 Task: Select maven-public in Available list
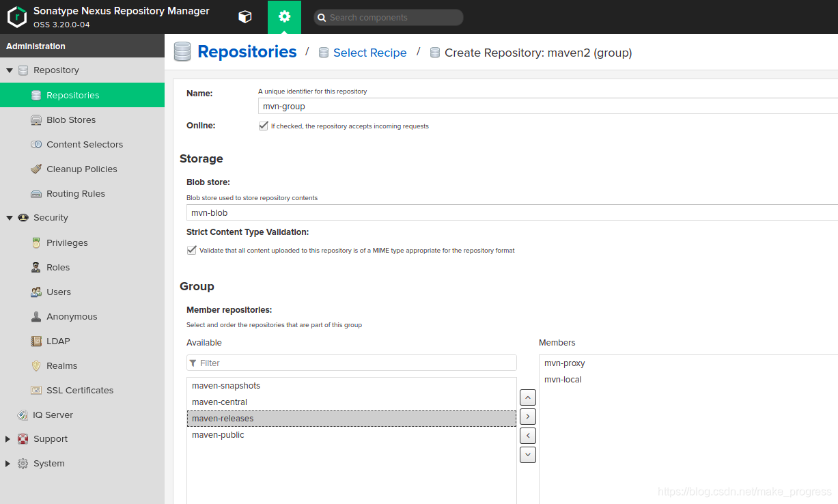[x=352, y=435]
